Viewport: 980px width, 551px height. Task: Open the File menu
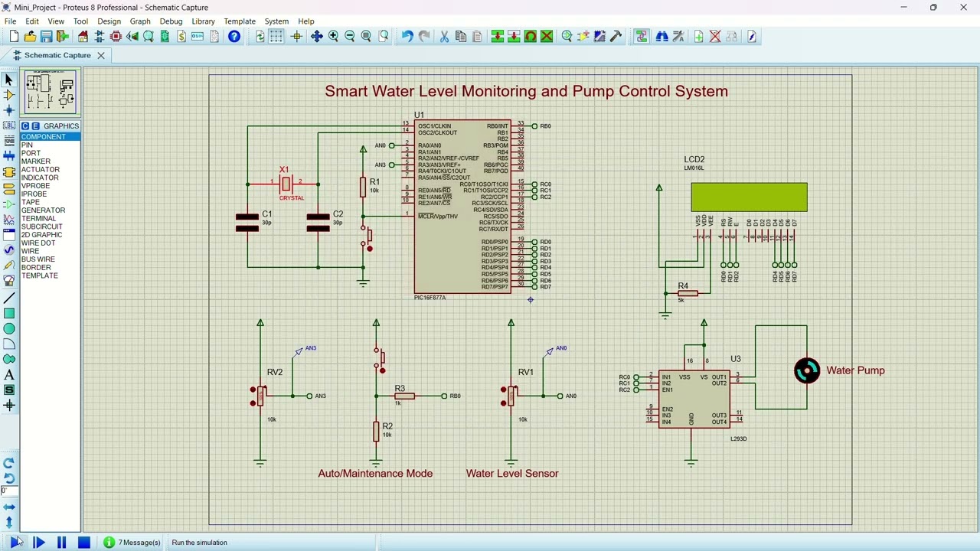[x=11, y=21]
